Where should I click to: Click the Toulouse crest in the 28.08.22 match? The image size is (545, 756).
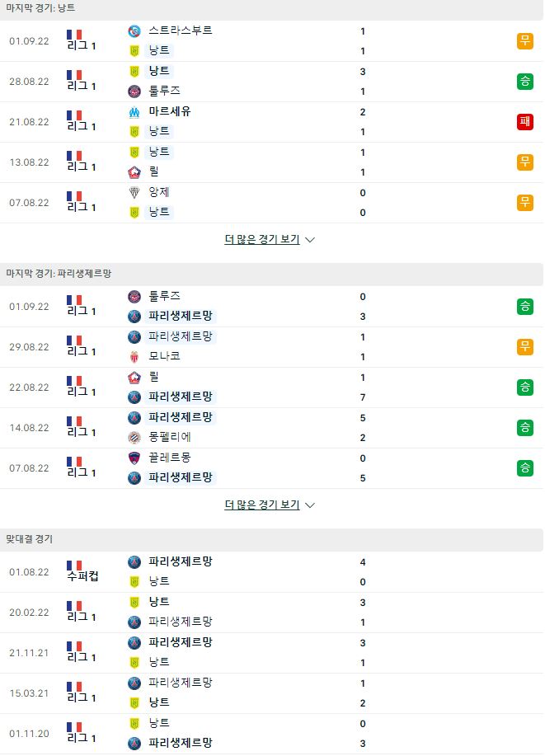134,92
